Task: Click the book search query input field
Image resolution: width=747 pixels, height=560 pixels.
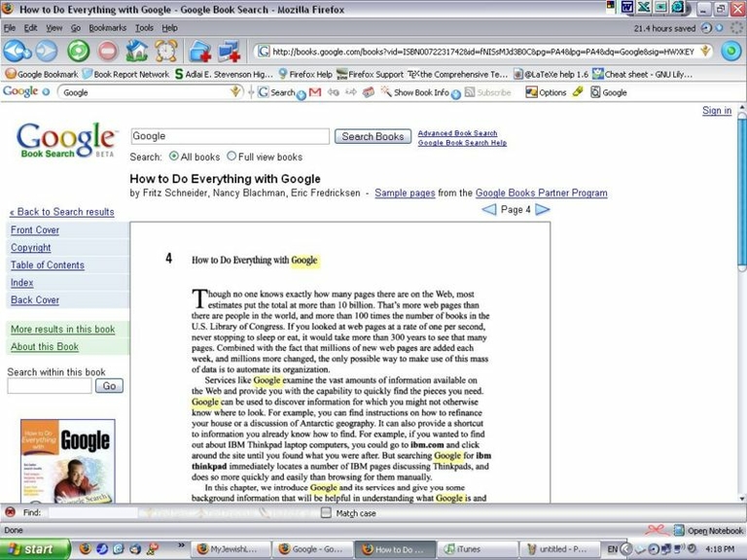Action: [x=230, y=136]
